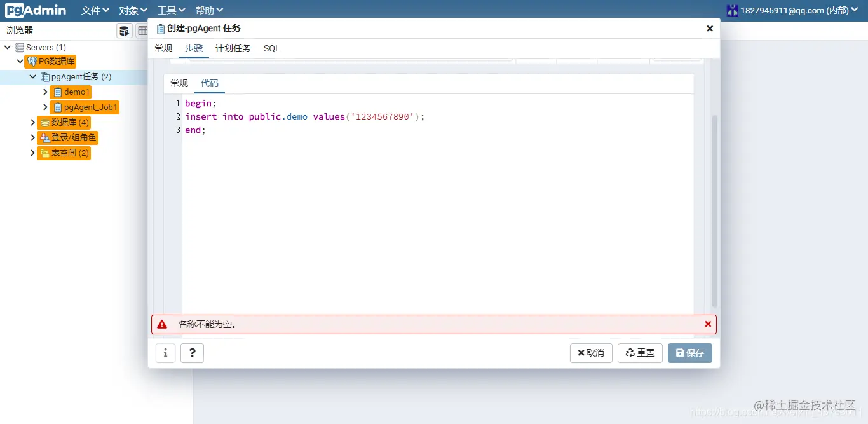Dismiss the 名称不能为空 error message
Viewport: 868px width, 424px height.
tap(708, 324)
